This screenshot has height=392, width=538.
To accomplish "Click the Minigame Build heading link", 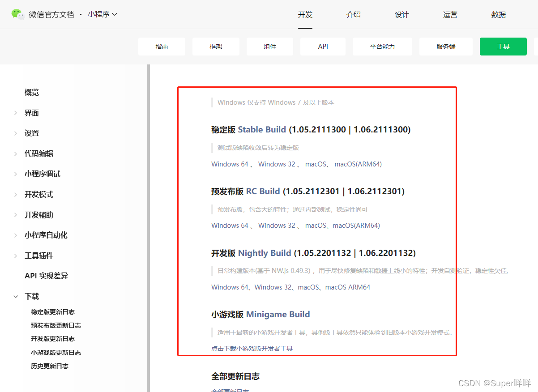I will coord(278,315).
